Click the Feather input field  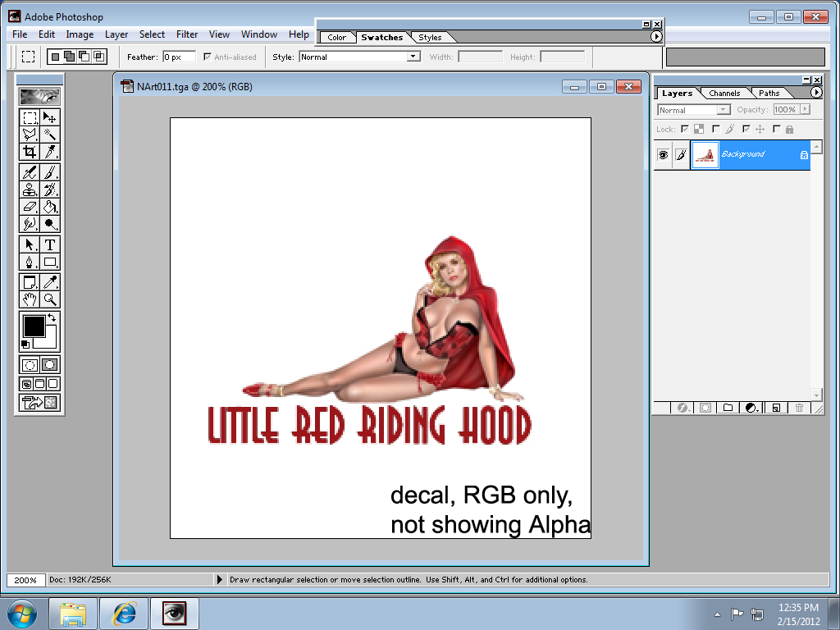179,57
